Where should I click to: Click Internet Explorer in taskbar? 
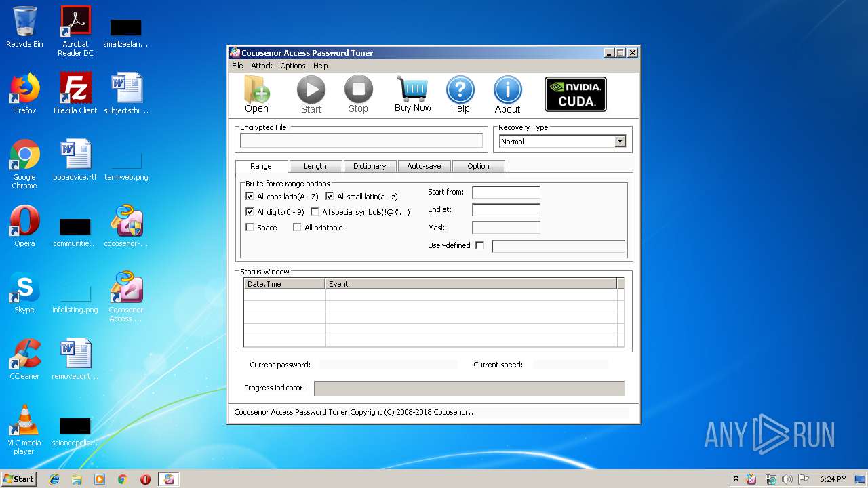pyautogui.click(x=54, y=479)
